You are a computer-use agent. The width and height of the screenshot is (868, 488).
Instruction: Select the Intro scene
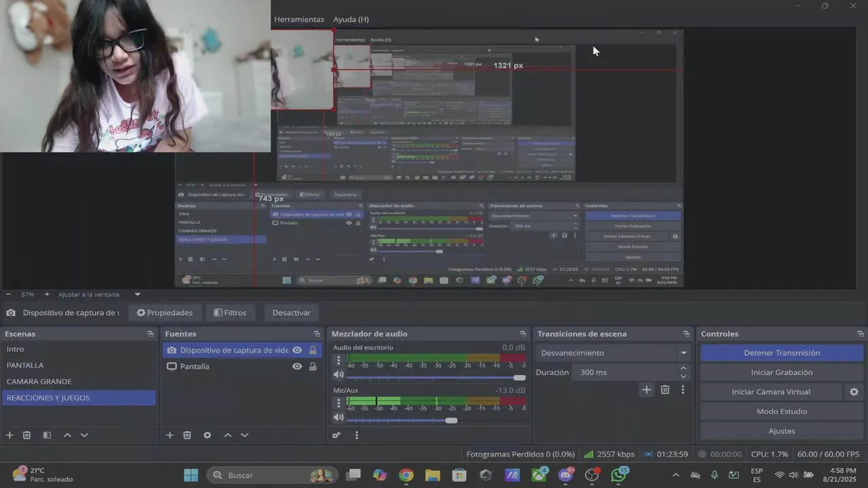point(79,349)
